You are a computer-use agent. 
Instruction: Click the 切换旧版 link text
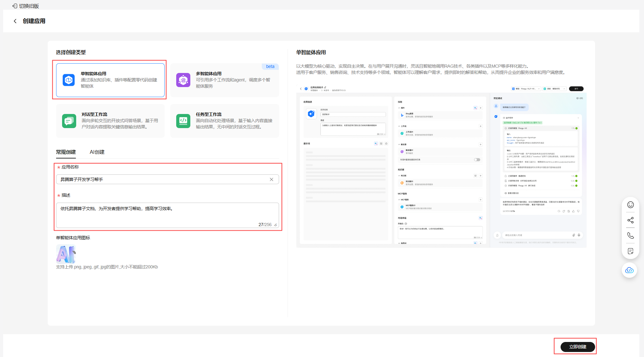coord(29,6)
